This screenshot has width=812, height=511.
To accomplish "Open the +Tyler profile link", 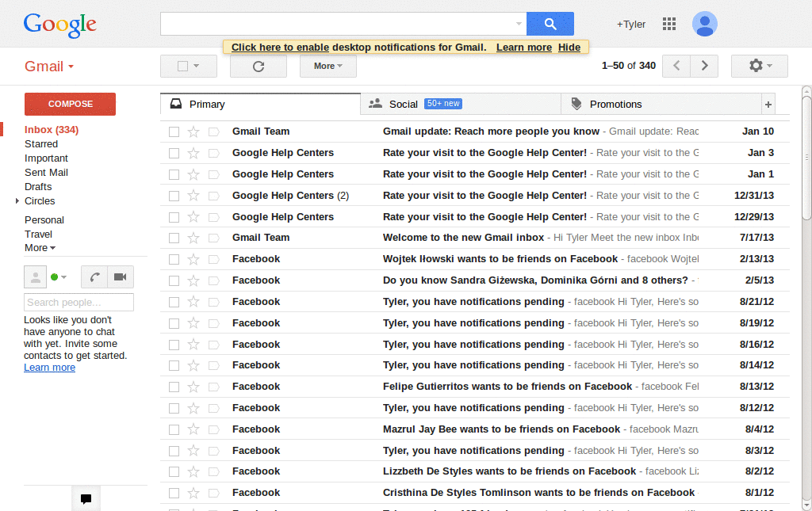I will pos(630,25).
